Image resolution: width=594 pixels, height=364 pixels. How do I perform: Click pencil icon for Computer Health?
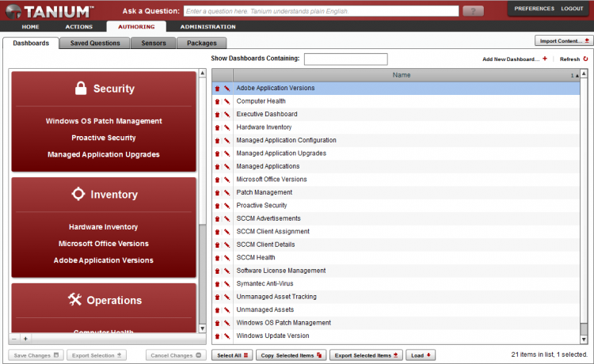227,101
